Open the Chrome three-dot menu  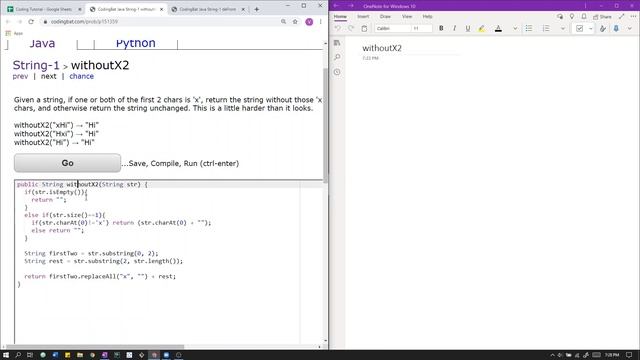320,22
